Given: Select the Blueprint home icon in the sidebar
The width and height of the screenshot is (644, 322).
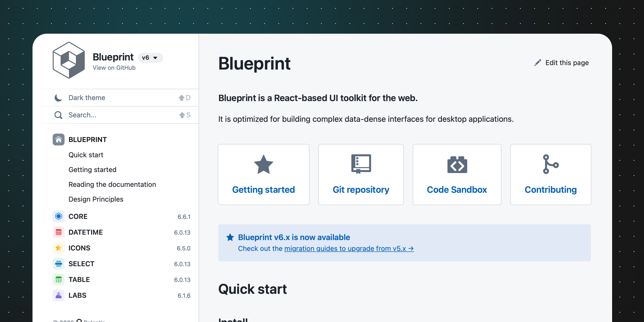Looking at the screenshot, I should tap(58, 139).
